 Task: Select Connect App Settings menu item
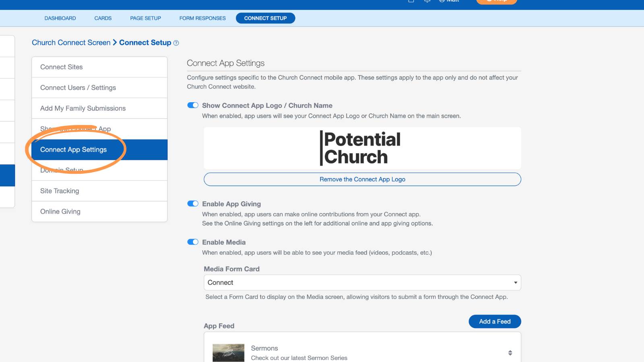click(x=99, y=150)
